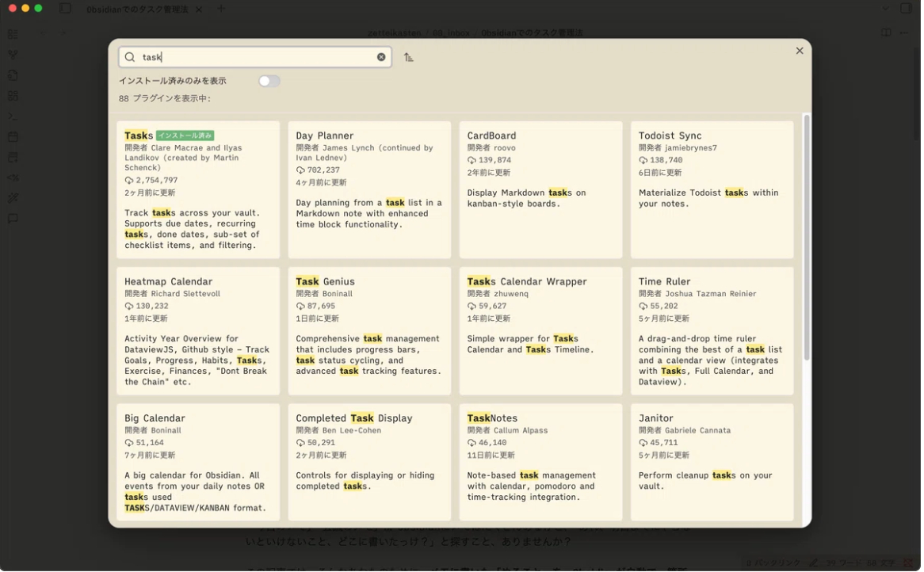Image resolution: width=924 pixels, height=572 pixels.
Task: Click download icon next to 130,232
Action: click(129, 307)
